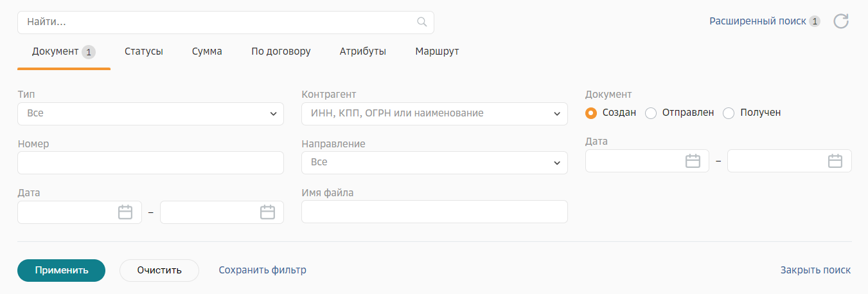Click the Применить button

click(x=61, y=270)
